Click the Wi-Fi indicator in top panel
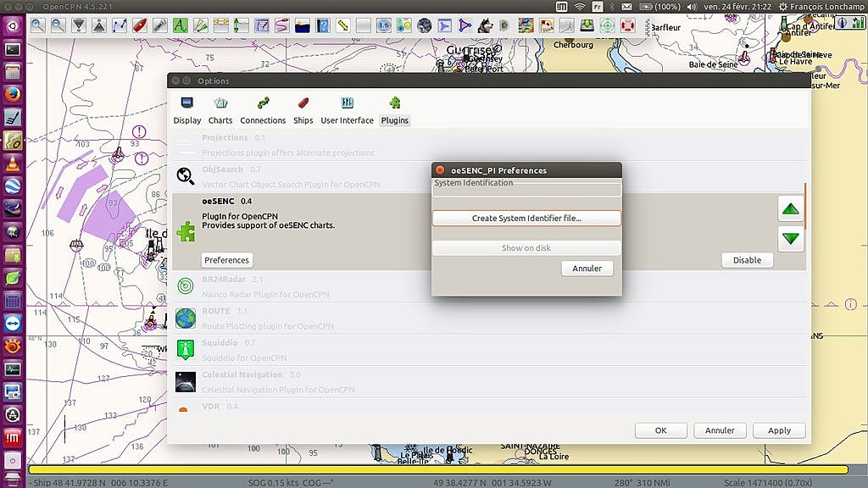 pos(579,7)
